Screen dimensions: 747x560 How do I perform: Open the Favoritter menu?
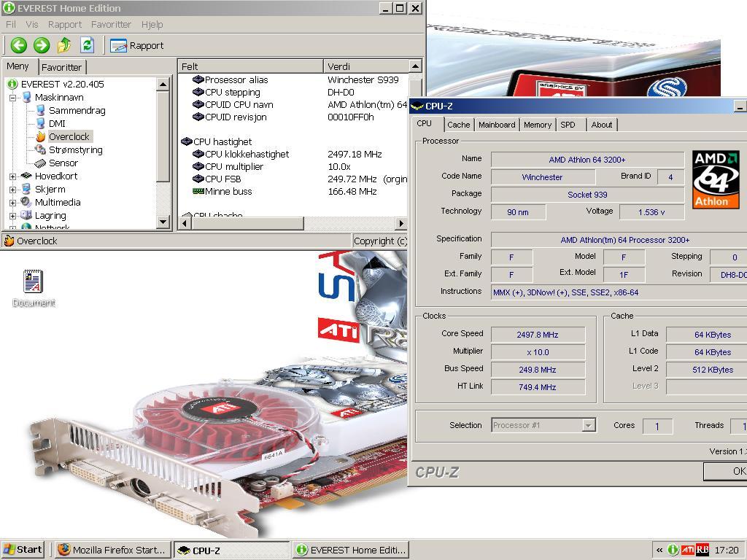click(111, 24)
